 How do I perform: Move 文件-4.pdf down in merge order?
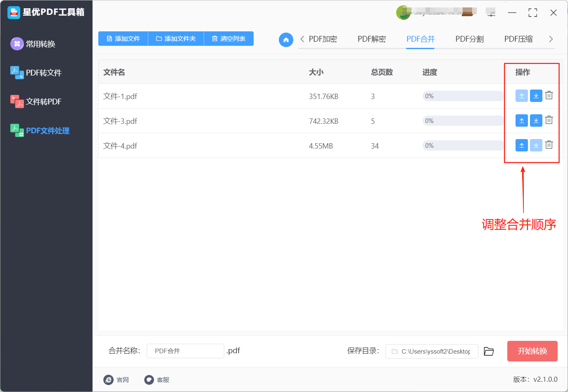pyautogui.click(x=536, y=145)
